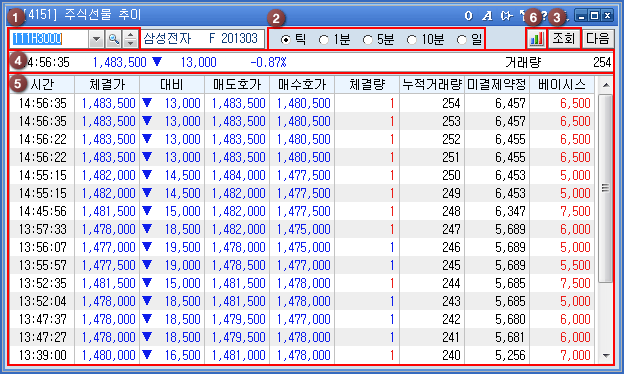This screenshot has height=374, width=624.
Task: Click the 미결제약정 column header
Action: [x=497, y=84]
